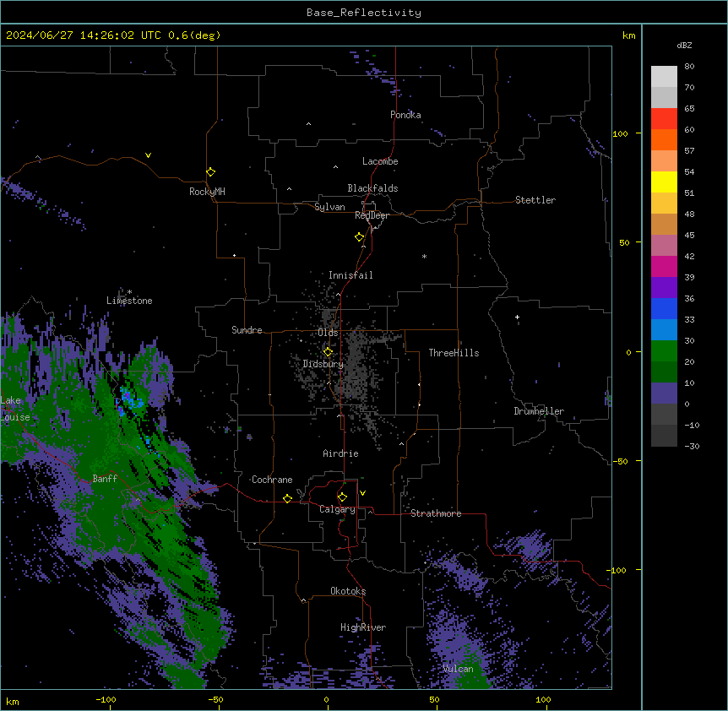Click the Okotoks label
Screen dimensions: 728x711
point(348,591)
